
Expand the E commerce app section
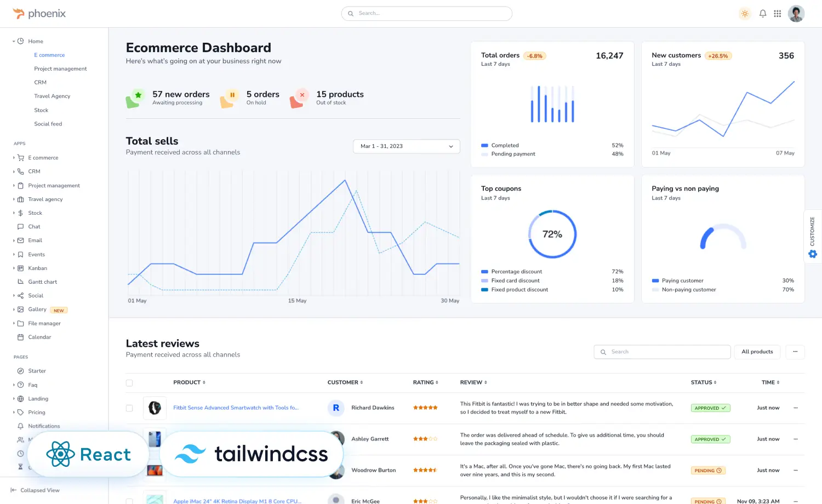tap(14, 158)
